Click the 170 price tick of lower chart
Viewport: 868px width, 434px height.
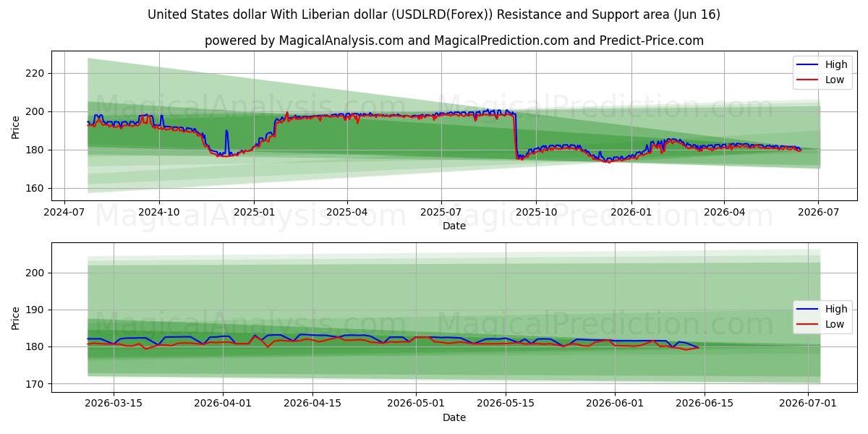click(x=36, y=383)
